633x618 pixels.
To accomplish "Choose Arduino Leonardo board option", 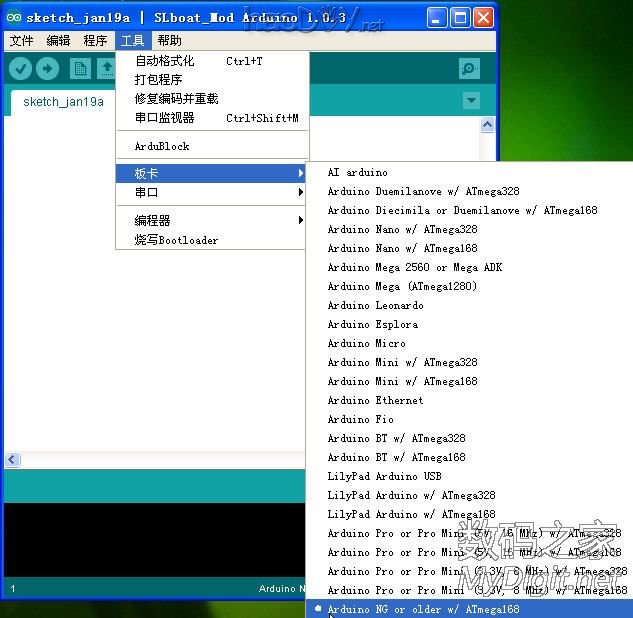I will (x=376, y=305).
